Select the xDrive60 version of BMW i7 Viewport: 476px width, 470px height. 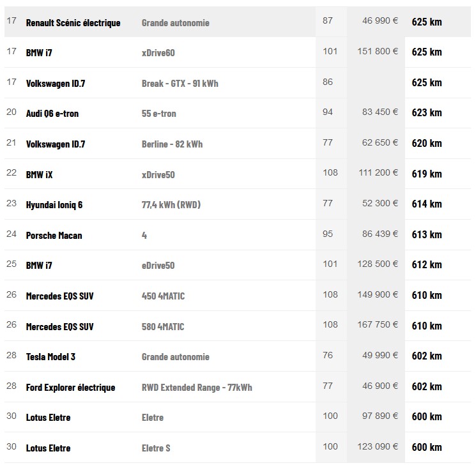[x=158, y=52]
